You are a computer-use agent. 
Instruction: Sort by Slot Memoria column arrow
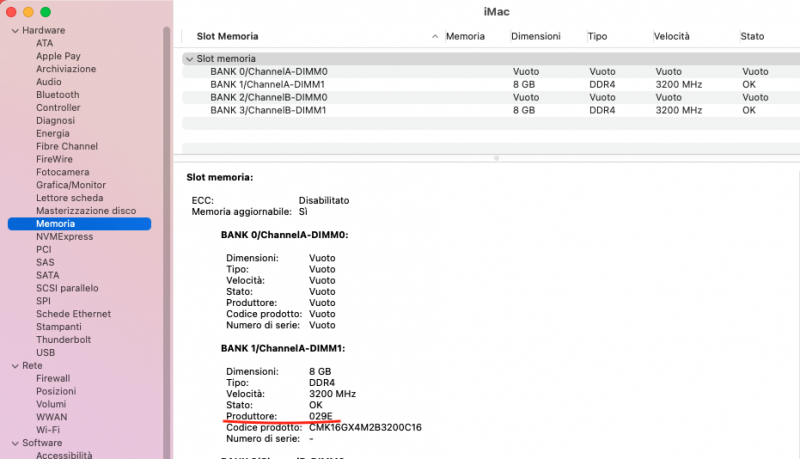(x=435, y=36)
